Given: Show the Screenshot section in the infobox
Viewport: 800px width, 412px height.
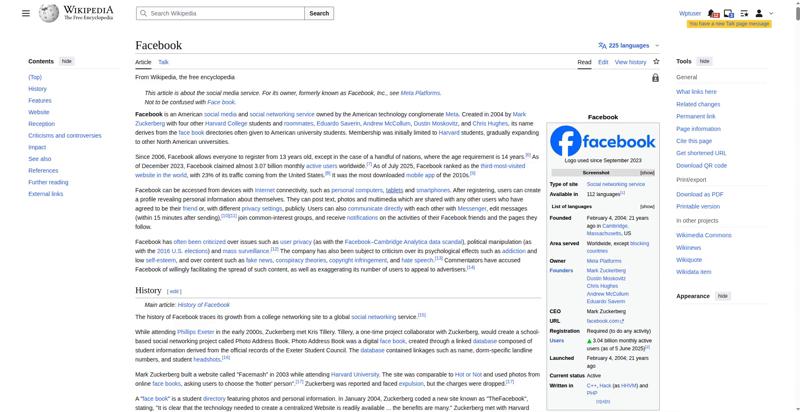Looking at the screenshot, I should coord(647,173).
